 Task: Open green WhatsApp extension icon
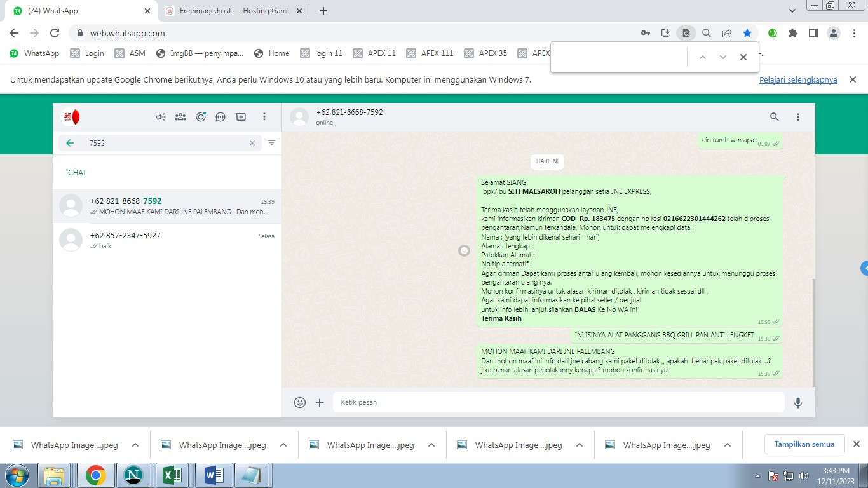tap(773, 33)
